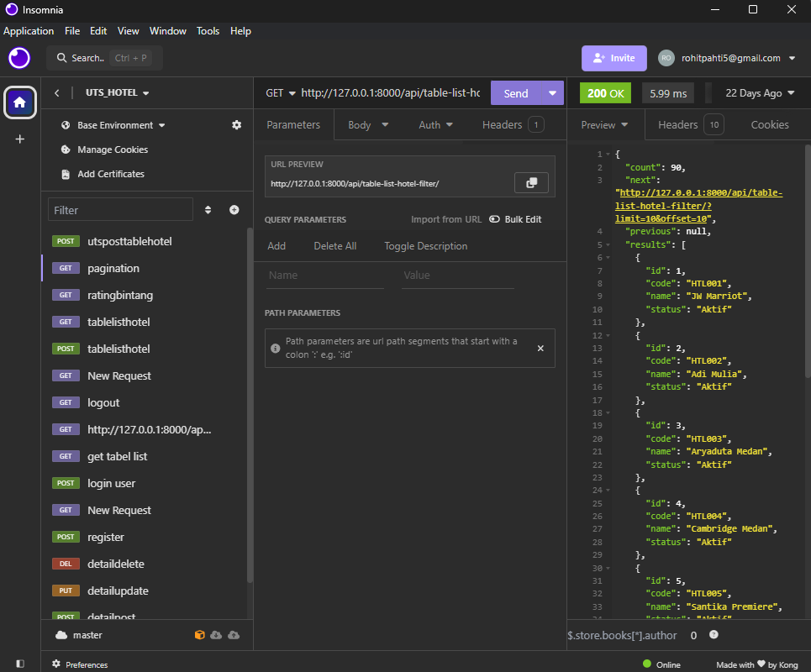
Task: Expand the Send button dropdown arrow
Action: [x=552, y=93]
